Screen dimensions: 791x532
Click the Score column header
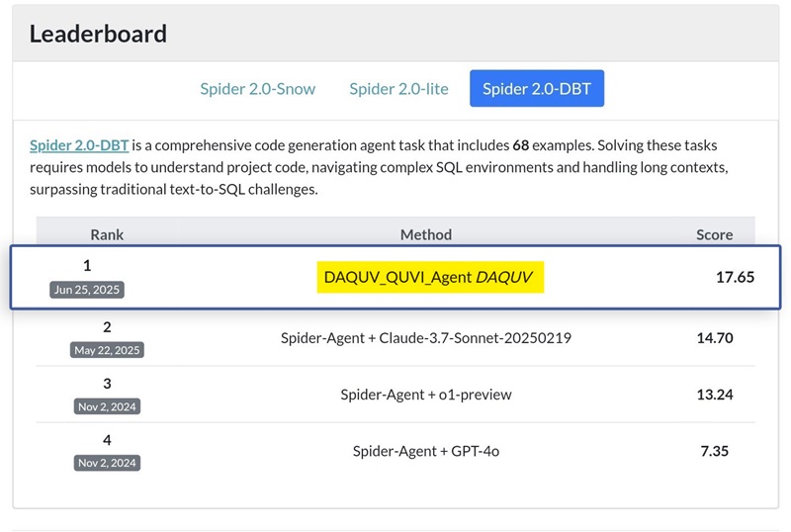(x=714, y=234)
